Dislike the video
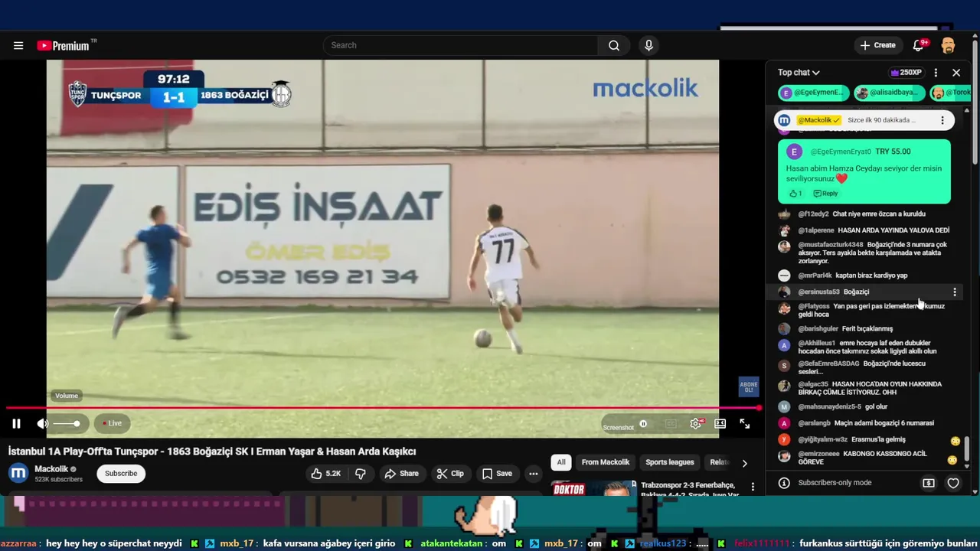This screenshot has height=551, width=980. coord(361,474)
